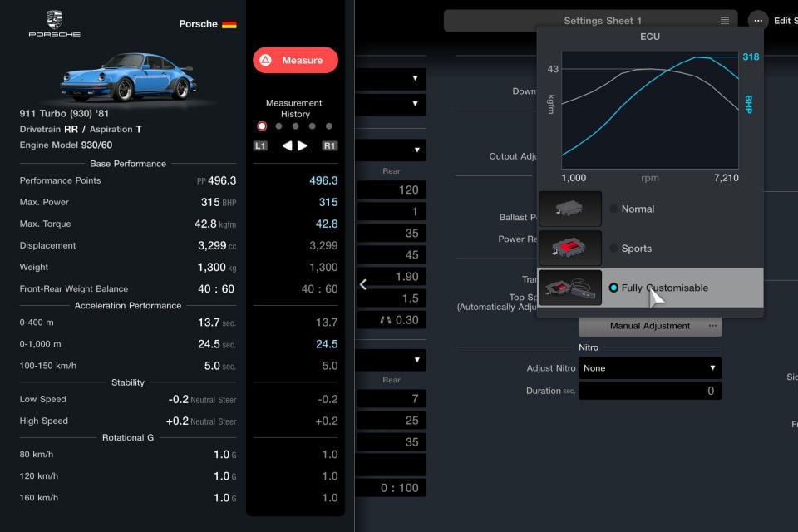Open the dropdown directly above the first Rear label
This screenshot has width=798, height=532.
[x=391, y=150]
